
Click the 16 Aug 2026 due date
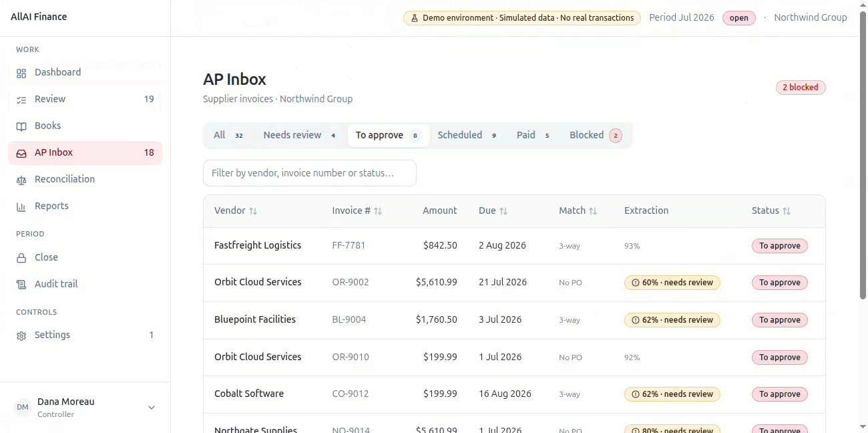click(505, 394)
